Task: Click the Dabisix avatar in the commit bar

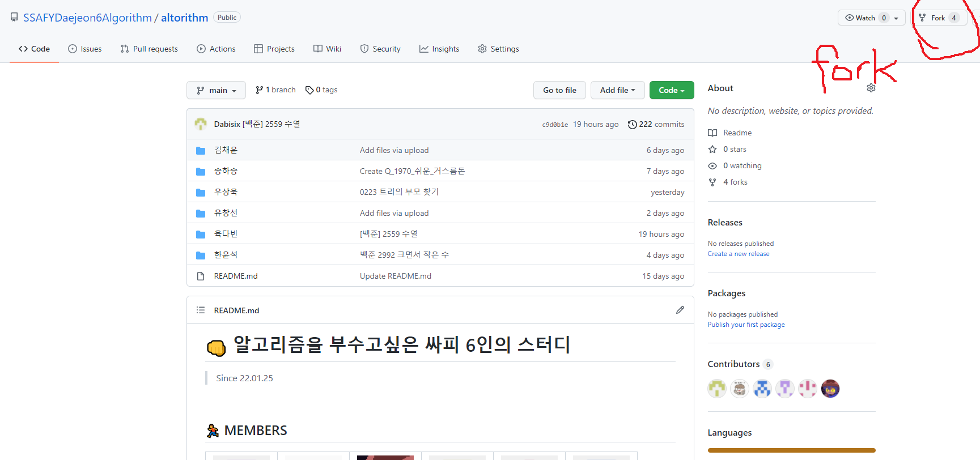Action: (x=201, y=124)
